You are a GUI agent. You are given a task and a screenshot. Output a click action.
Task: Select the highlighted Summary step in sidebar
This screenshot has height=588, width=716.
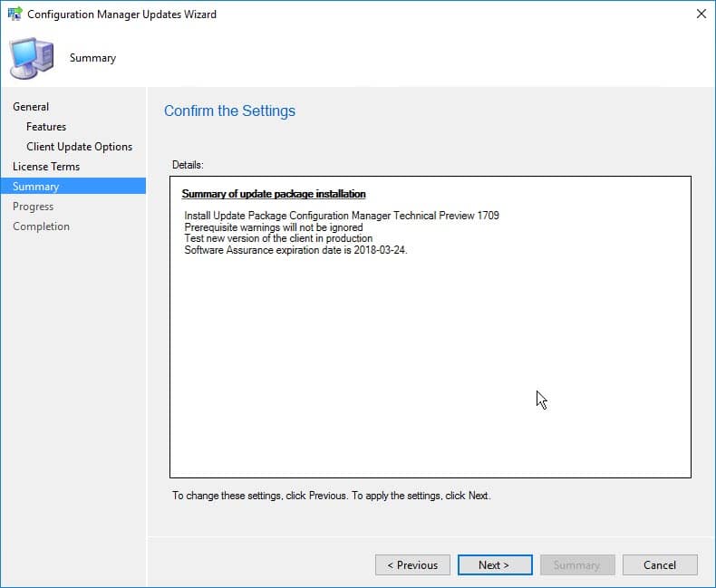pyautogui.click(x=36, y=187)
